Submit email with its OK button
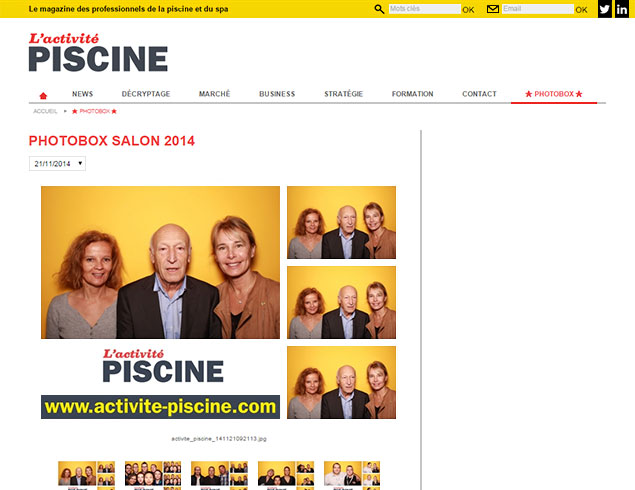This screenshot has width=635, height=490. coord(581,10)
